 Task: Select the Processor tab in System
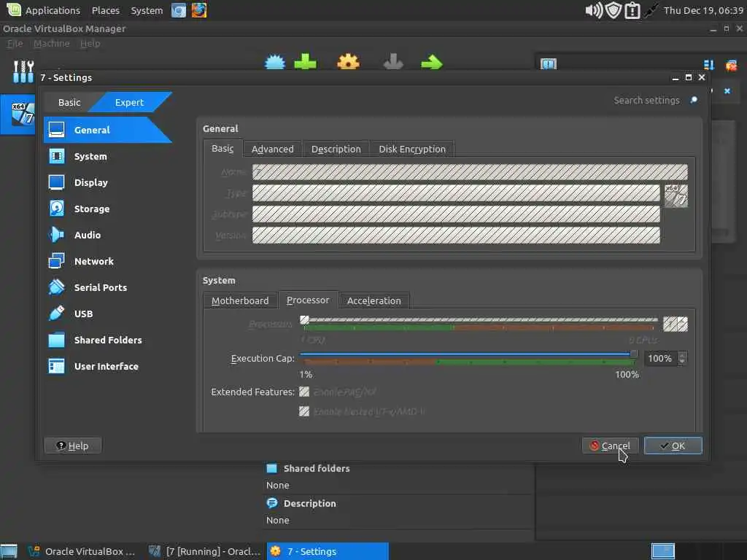coord(308,300)
